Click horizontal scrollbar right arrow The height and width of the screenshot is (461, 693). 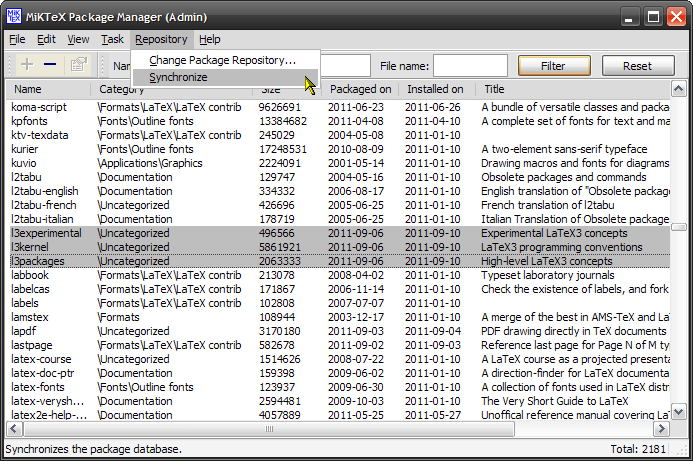pos(661,429)
